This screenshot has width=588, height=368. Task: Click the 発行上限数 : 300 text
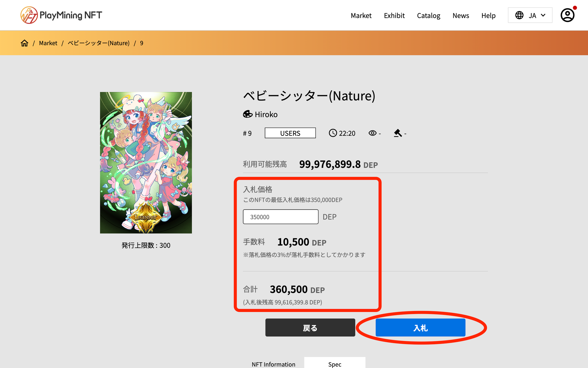click(146, 245)
